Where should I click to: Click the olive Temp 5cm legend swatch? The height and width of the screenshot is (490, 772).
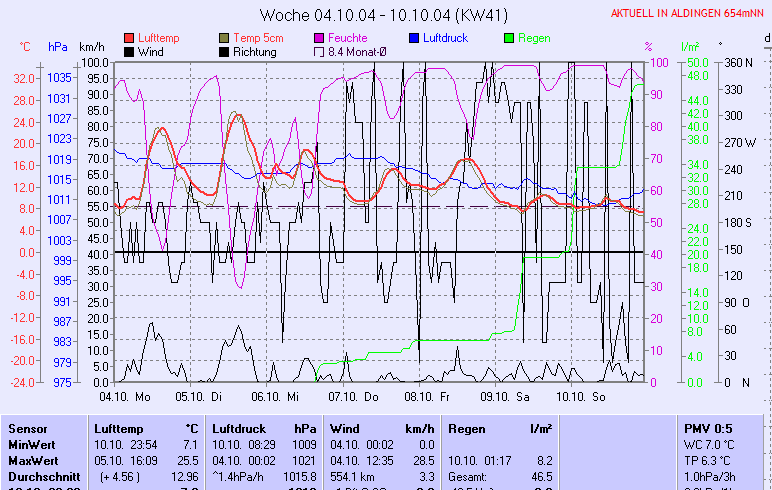coord(224,38)
